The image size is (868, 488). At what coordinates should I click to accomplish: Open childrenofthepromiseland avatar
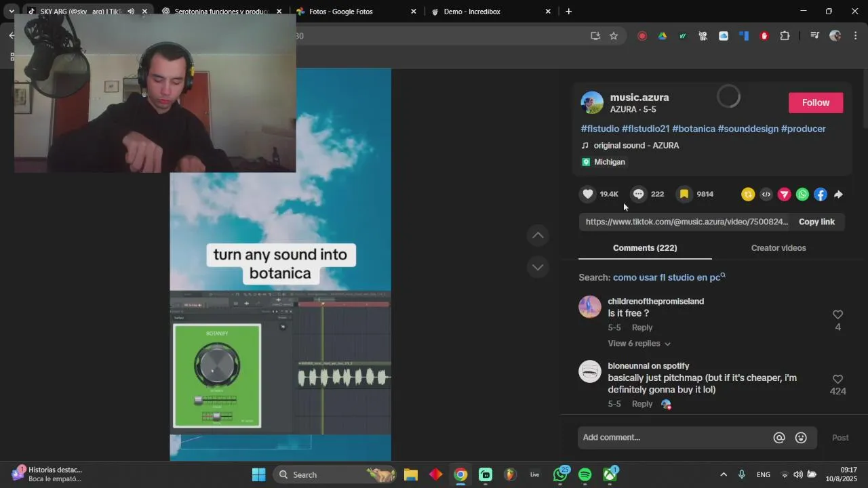click(590, 307)
